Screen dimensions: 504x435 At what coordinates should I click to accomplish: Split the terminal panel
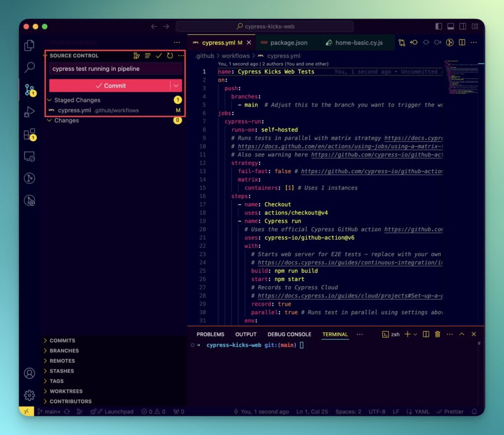426,334
